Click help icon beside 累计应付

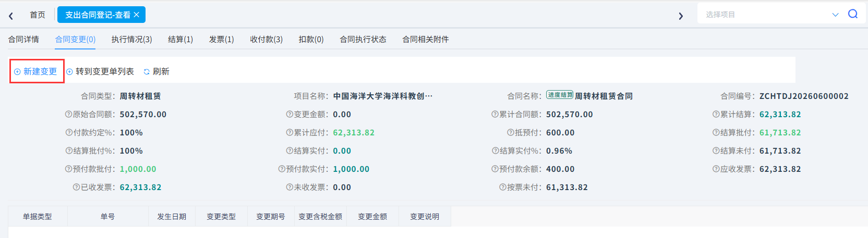coord(290,132)
